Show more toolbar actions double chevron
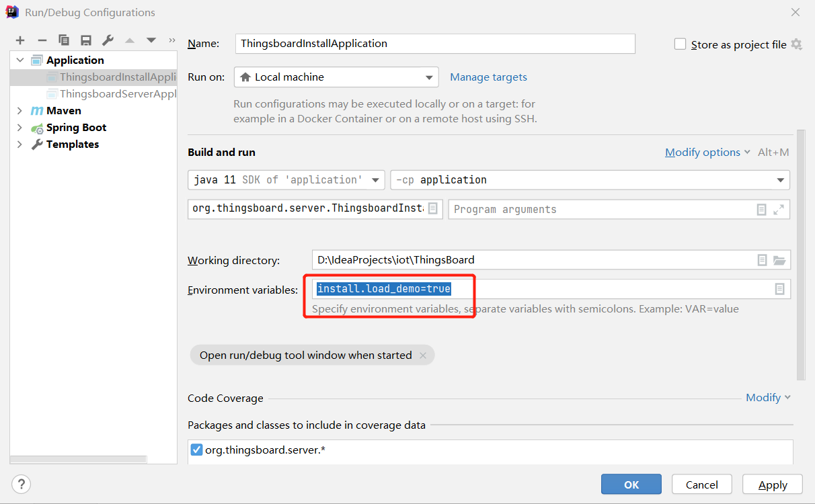815x504 pixels. pos(171,40)
